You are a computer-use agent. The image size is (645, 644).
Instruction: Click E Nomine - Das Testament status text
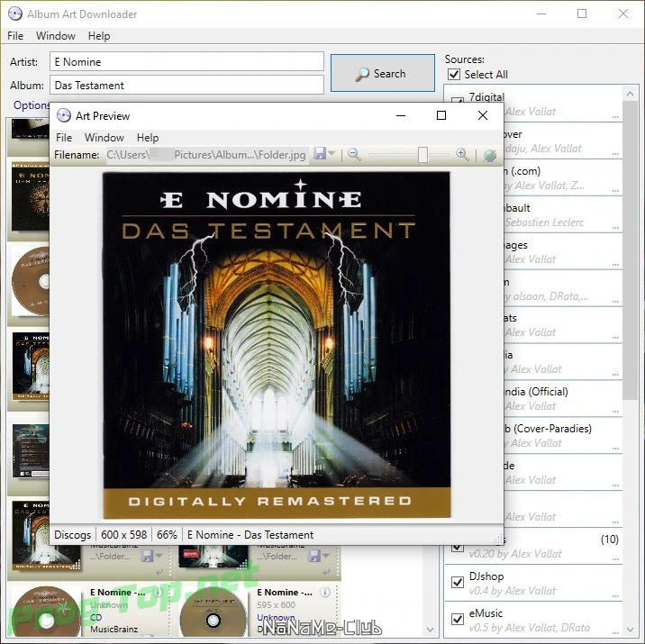250,535
